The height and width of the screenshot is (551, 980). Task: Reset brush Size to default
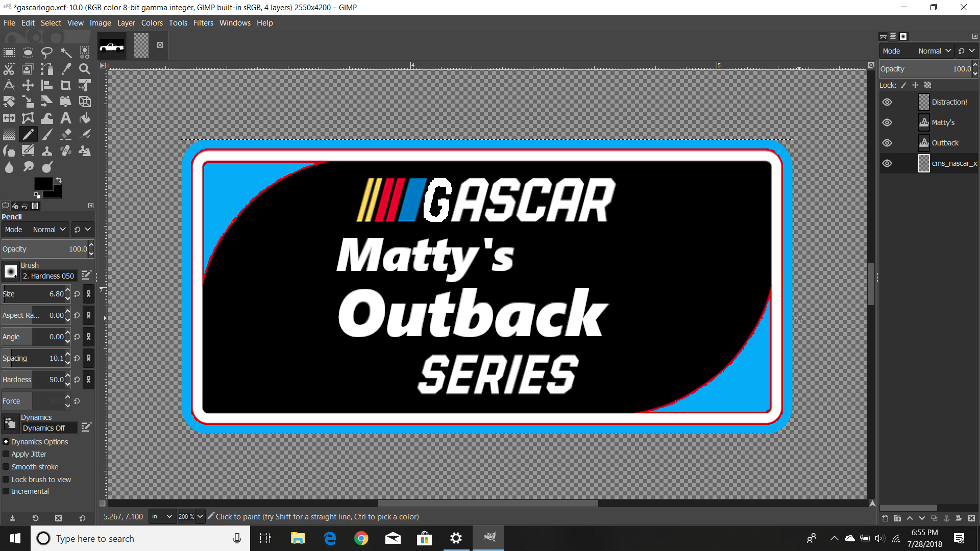pyautogui.click(x=77, y=294)
